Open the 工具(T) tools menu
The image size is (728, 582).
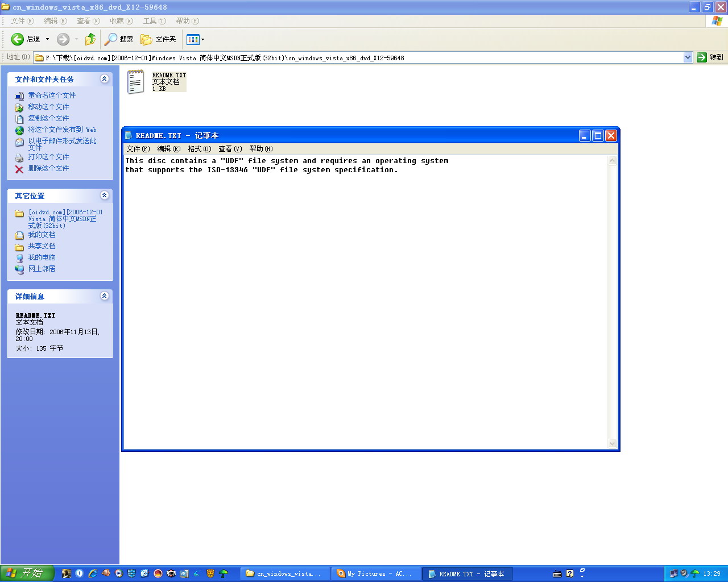pyautogui.click(x=155, y=21)
